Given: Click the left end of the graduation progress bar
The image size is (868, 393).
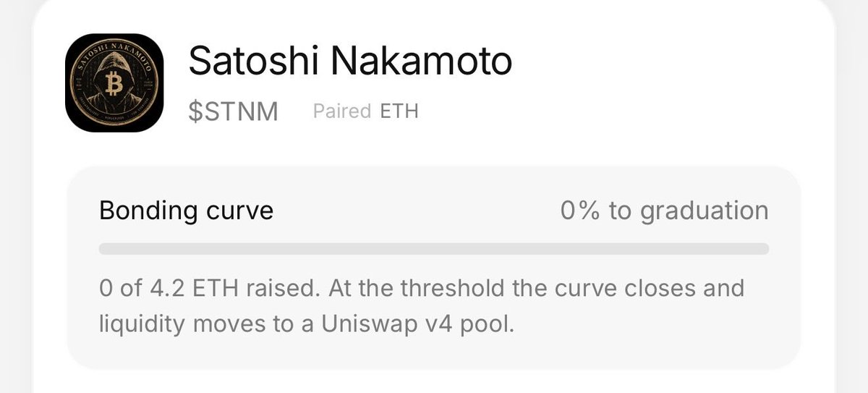Looking at the screenshot, I should pos(105,249).
